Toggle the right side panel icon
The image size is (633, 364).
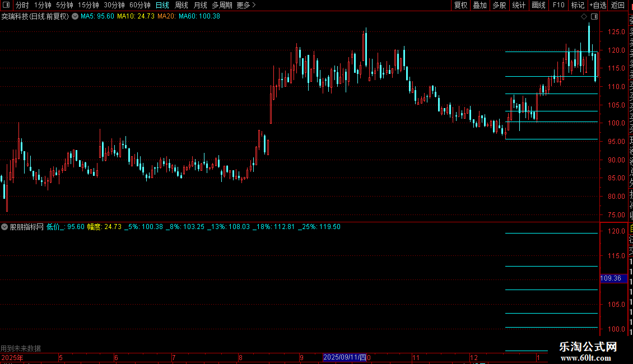point(594,17)
